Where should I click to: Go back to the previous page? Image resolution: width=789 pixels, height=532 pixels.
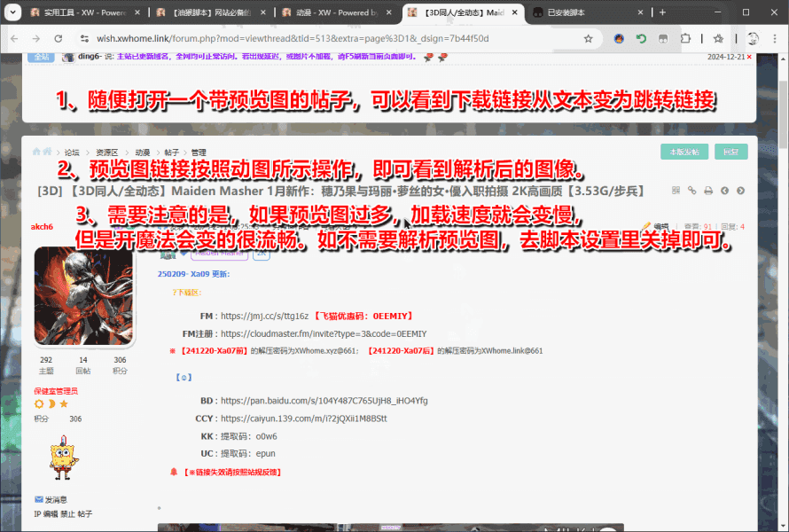tap(14, 39)
